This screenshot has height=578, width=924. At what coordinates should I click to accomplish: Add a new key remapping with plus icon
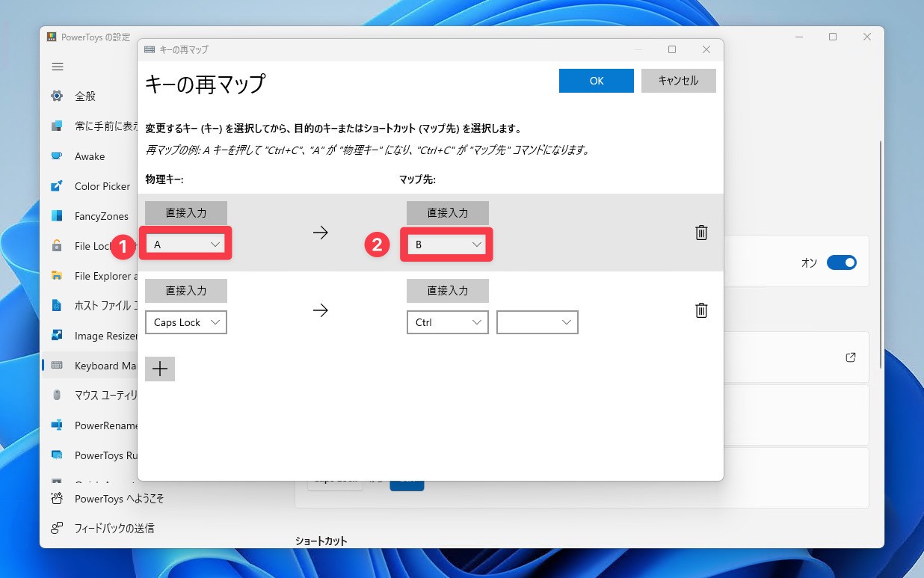click(159, 368)
